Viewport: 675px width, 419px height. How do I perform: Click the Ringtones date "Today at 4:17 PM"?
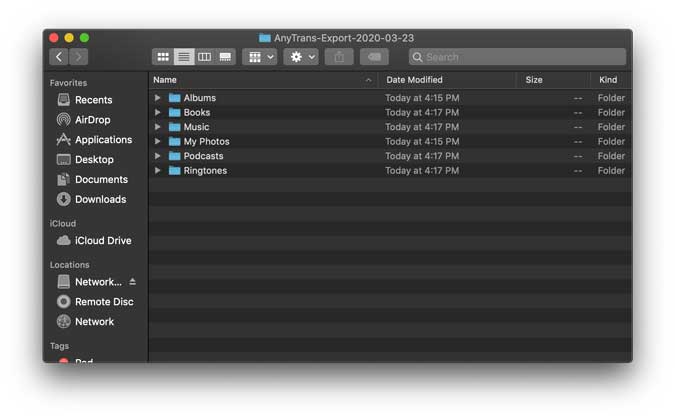pos(422,171)
